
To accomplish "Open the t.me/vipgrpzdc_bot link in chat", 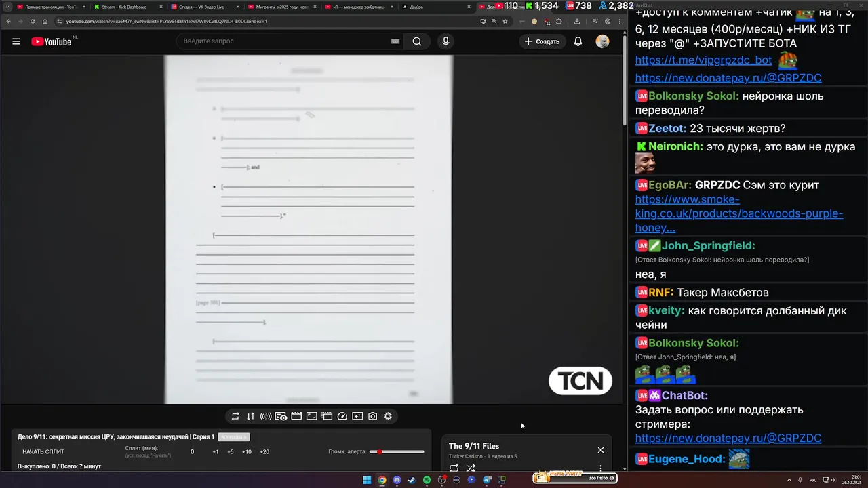I will tap(703, 60).
